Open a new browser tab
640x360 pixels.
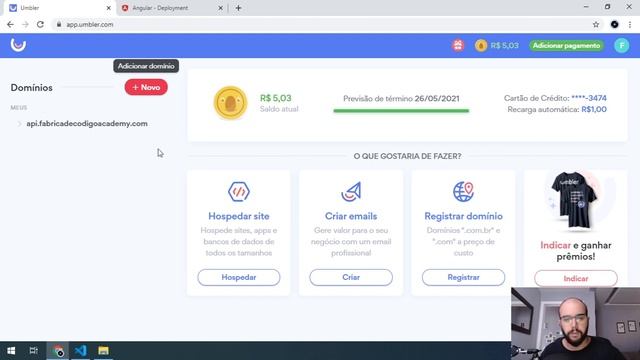click(238, 8)
